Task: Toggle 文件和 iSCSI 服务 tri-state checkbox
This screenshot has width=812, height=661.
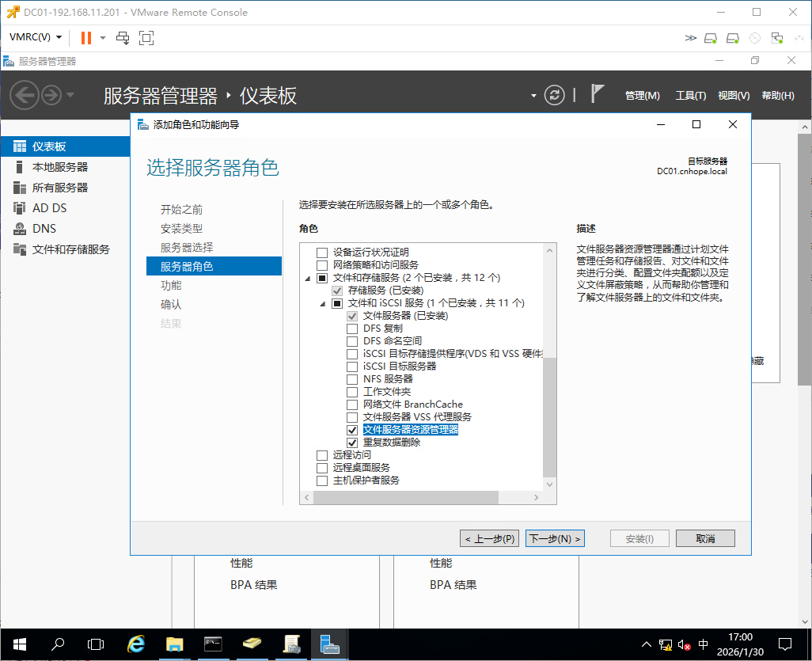Action: point(337,303)
